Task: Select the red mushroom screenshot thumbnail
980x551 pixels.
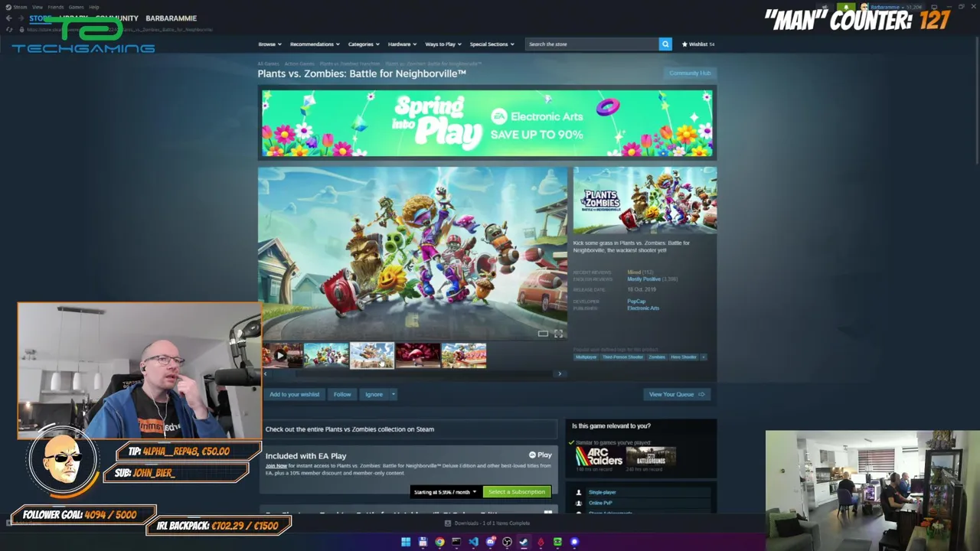Action: [418, 355]
